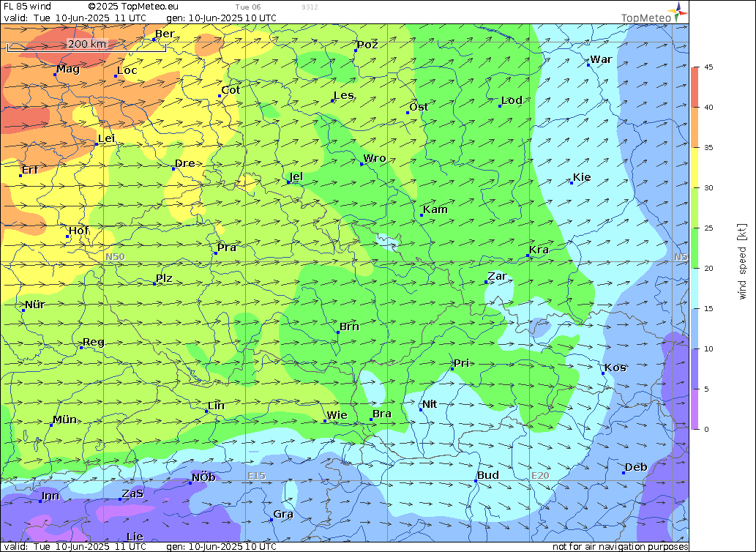This screenshot has width=756, height=552.
Task: Select the Erf city label
Action: 30,170
